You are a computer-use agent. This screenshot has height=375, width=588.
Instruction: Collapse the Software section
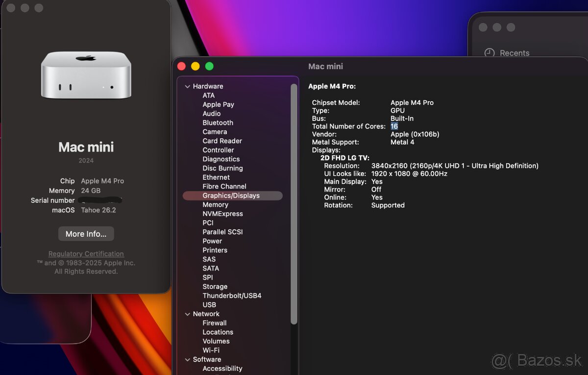(187, 359)
